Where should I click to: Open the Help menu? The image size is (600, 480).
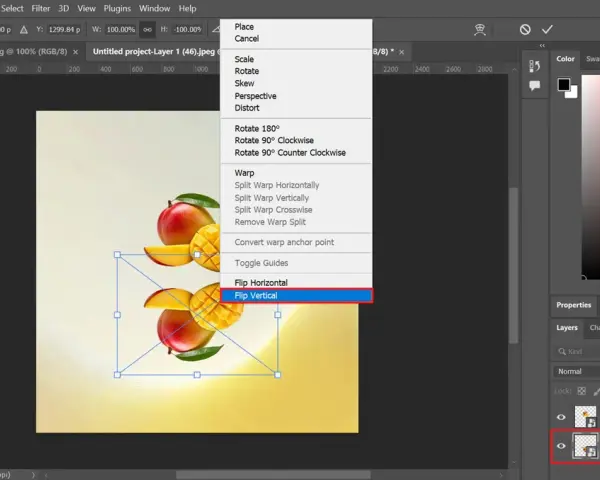click(188, 8)
